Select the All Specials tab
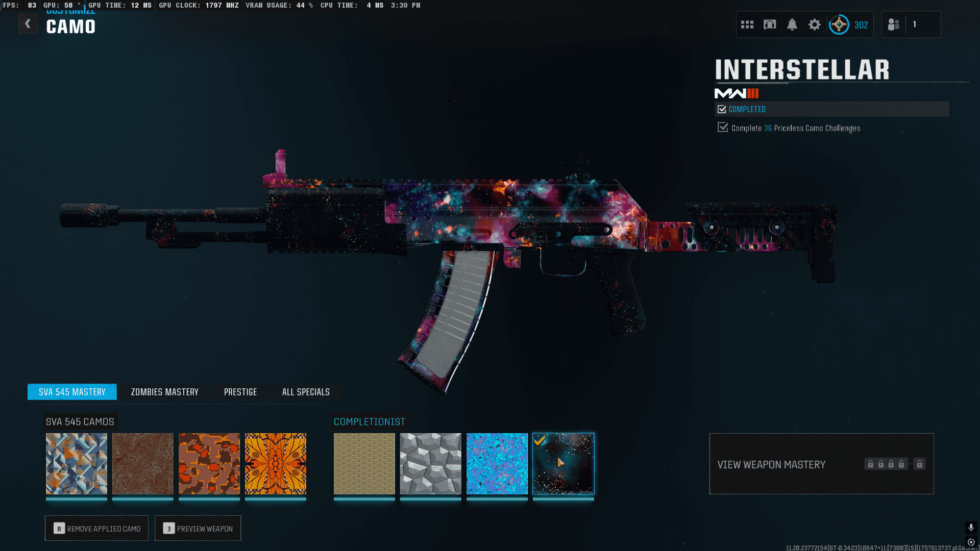The image size is (980, 551). click(x=306, y=392)
